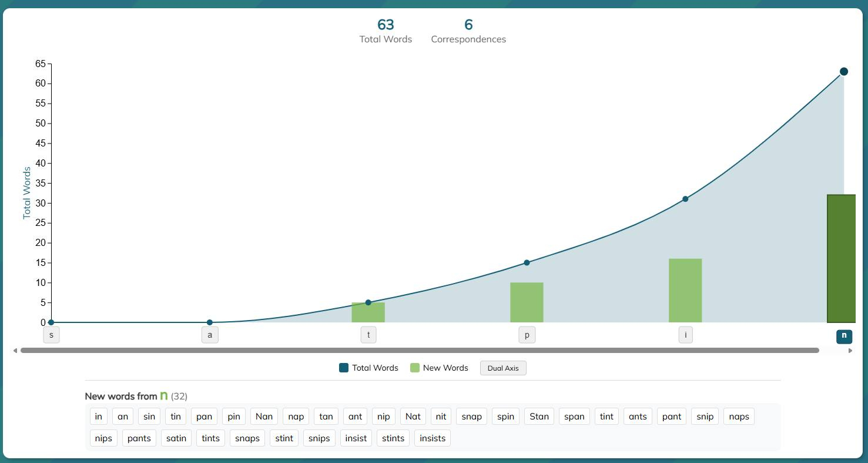This screenshot has height=463, width=868.
Task: Click the left scroll arrow under chart
Action: coord(15,351)
